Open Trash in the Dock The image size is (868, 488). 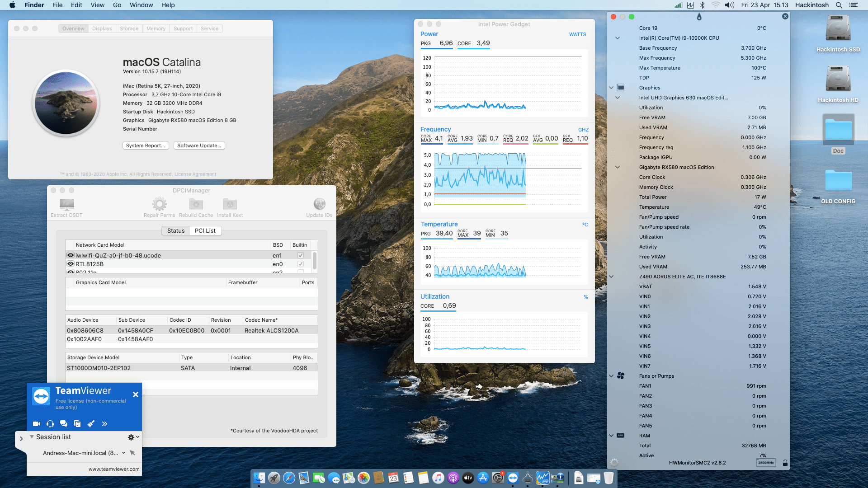(609, 478)
